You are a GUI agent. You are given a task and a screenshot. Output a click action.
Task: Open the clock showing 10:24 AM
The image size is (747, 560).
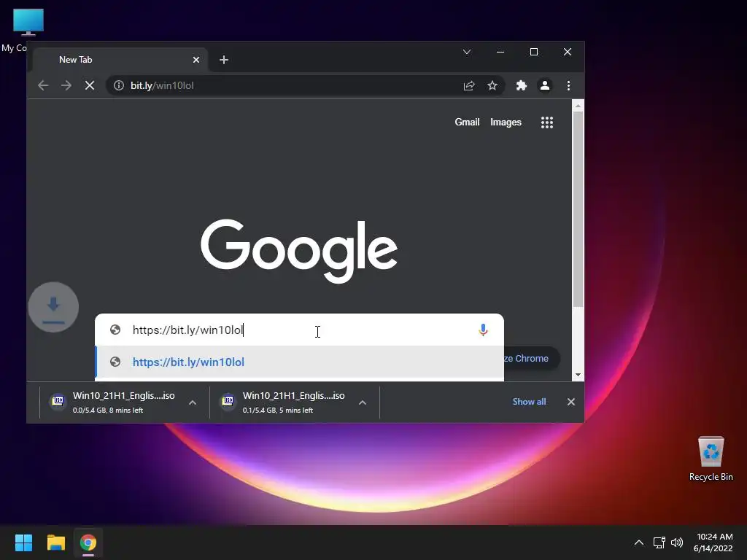713,542
